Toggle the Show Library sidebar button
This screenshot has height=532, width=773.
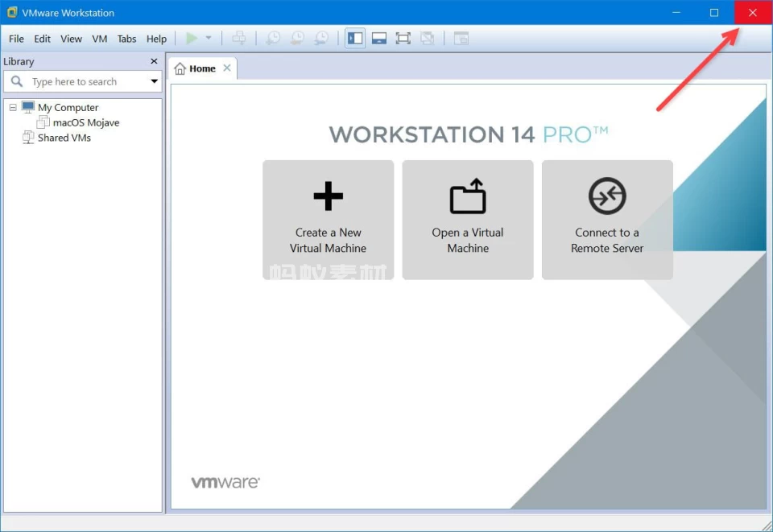355,39
